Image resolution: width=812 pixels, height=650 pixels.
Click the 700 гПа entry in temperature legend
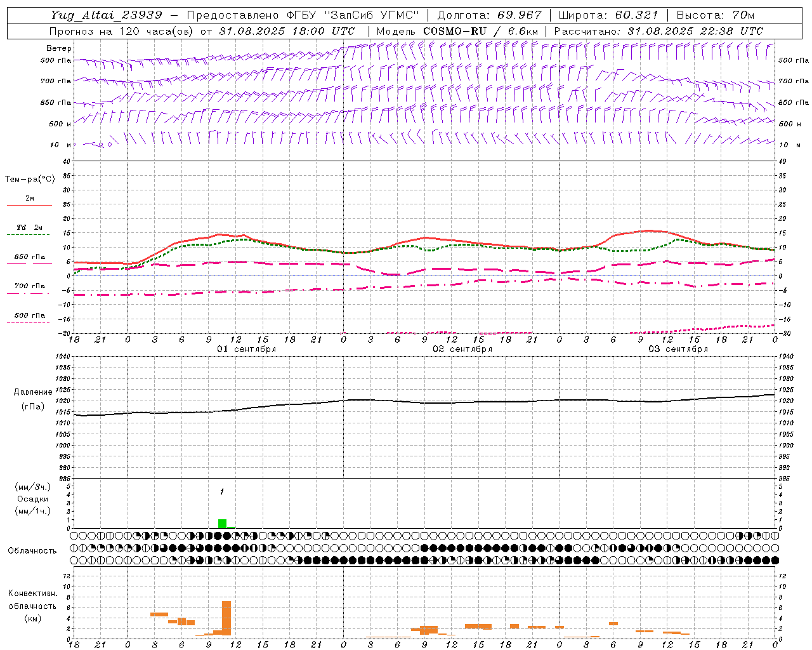(x=29, y=286)
